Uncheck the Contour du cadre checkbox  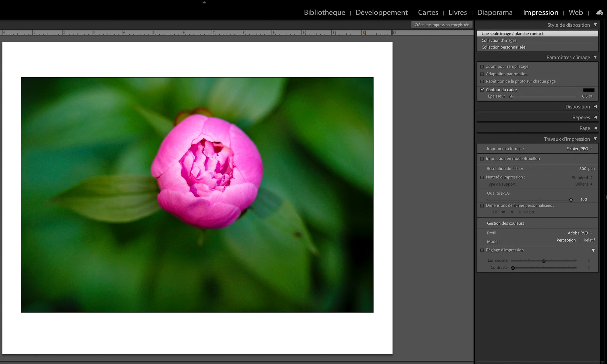482,90
